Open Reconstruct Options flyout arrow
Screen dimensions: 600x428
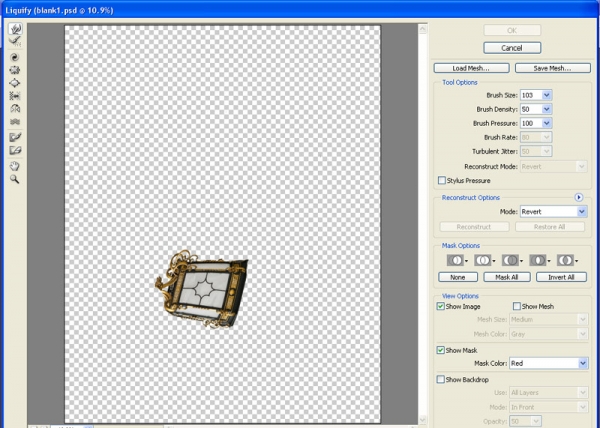pos(579,197)
